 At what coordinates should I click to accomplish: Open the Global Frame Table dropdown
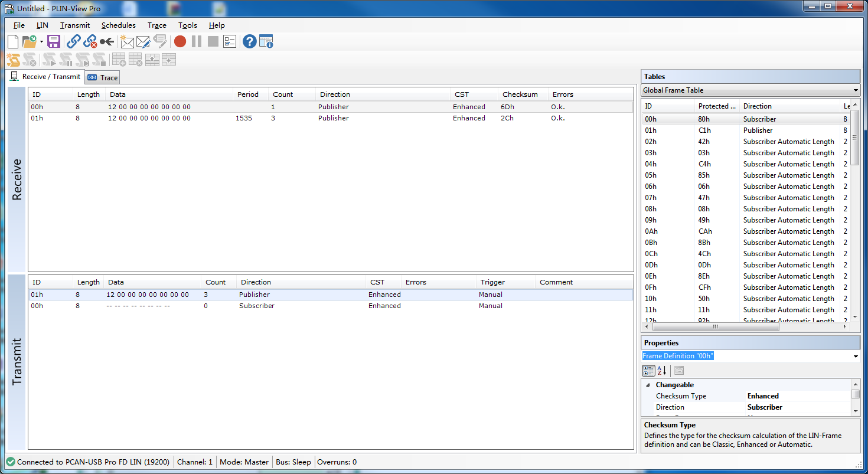click(856, 90)
